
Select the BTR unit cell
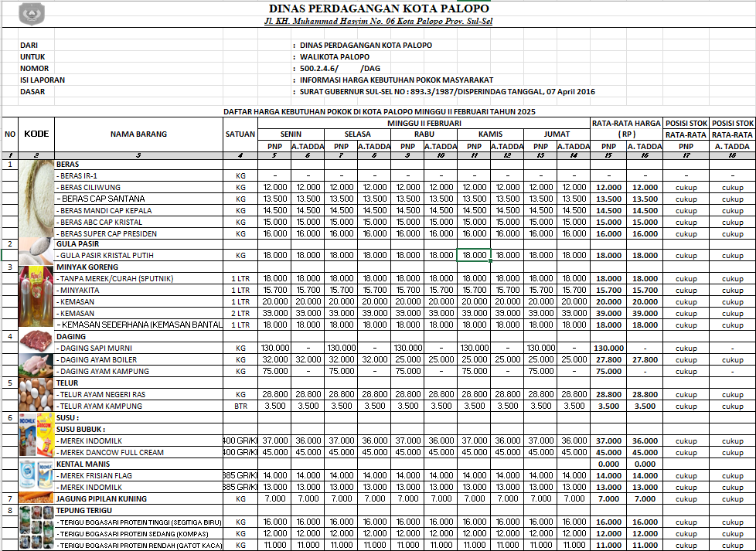(240, 406)
